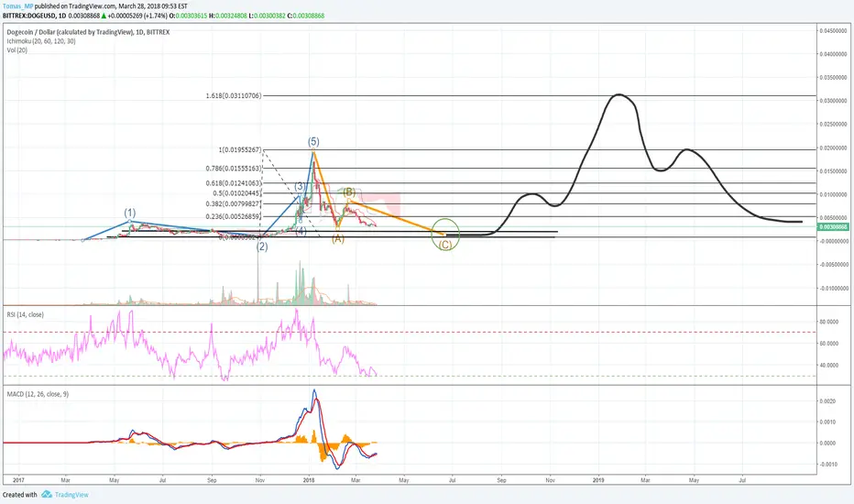
Task: Select the corrective wave (B) label
Action: click(x=349, y=192)
